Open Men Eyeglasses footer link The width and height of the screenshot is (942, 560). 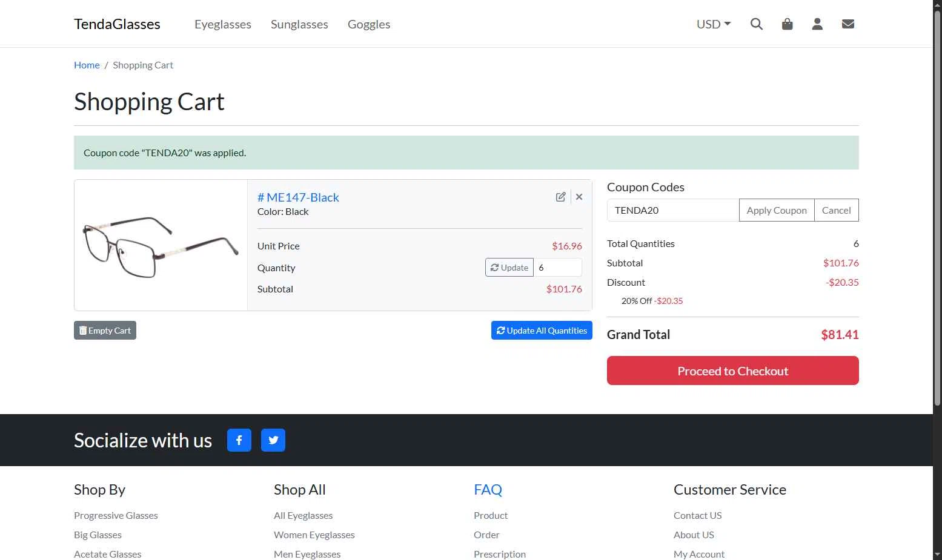(307, 554)
